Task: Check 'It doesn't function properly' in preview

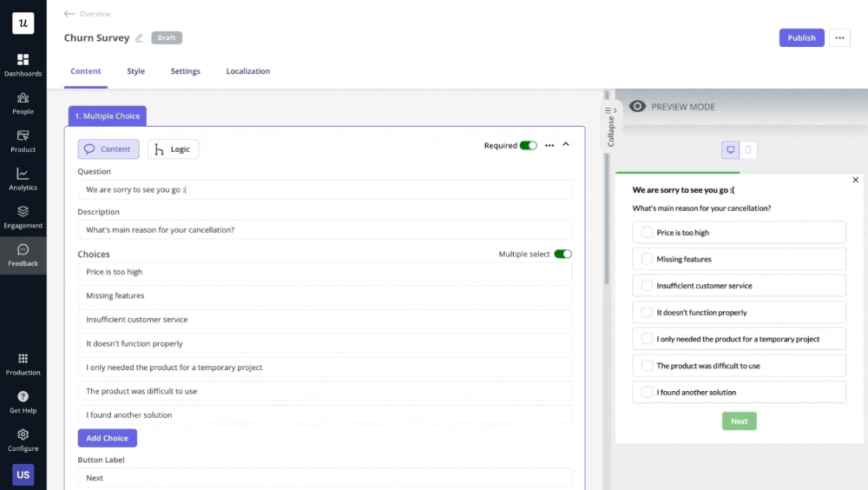Action: click(647, 312)
